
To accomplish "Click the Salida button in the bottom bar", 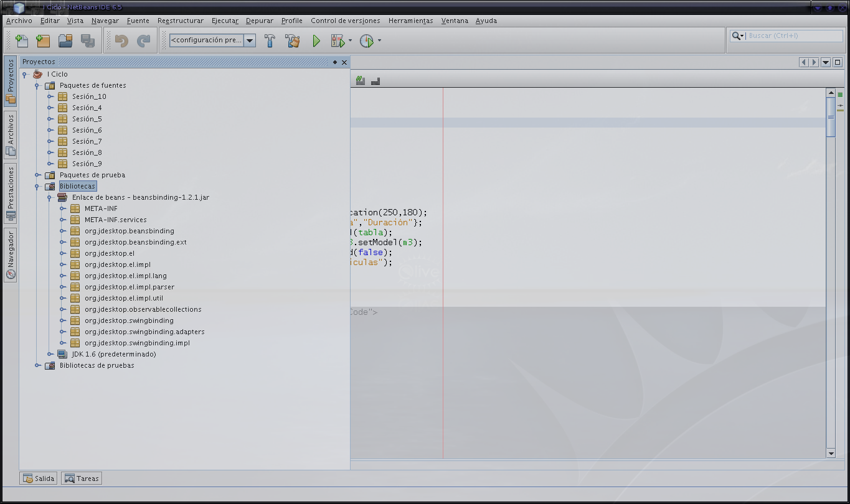I will click(39, 478).
